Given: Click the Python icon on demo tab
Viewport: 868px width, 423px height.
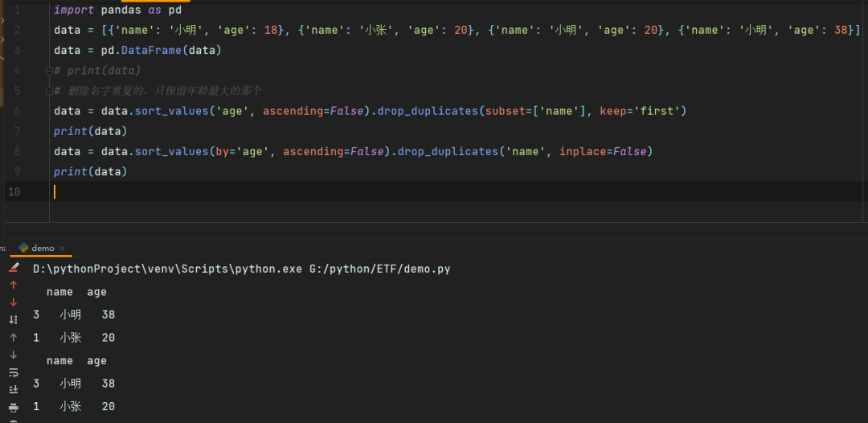Looking at the screenshot, I should (x=23, y=248).
